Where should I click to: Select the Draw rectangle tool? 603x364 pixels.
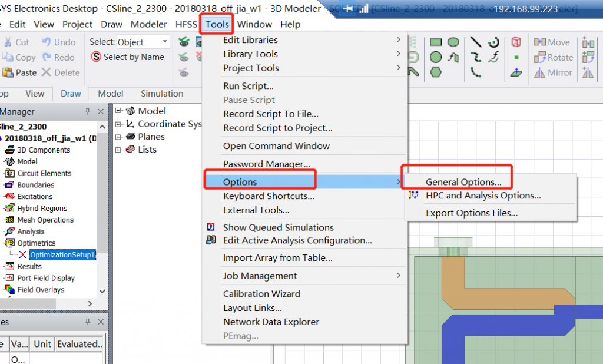pos(436,42)
